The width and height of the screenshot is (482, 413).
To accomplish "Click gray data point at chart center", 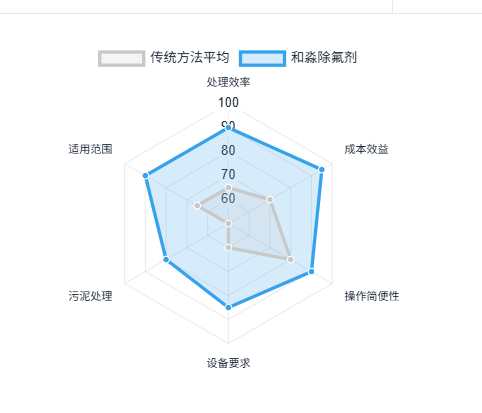I will 228,224.
